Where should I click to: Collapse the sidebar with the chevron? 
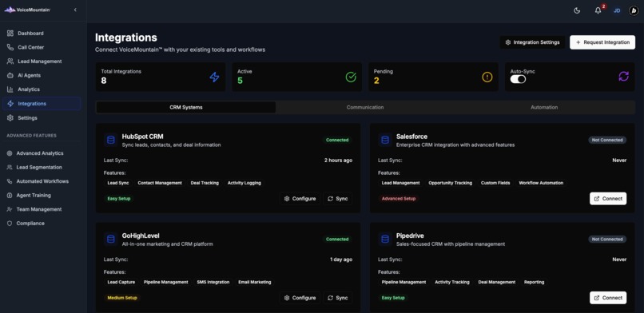coord(75,10)
